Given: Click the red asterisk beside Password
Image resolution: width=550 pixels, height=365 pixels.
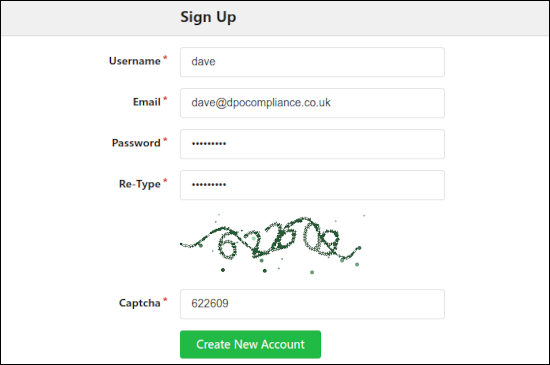Looking at the screenshot, I should [165, 140].
